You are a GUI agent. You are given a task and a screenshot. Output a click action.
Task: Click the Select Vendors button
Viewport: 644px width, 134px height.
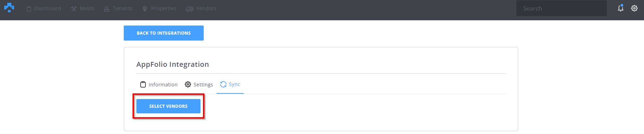click(x=168, y=106)
